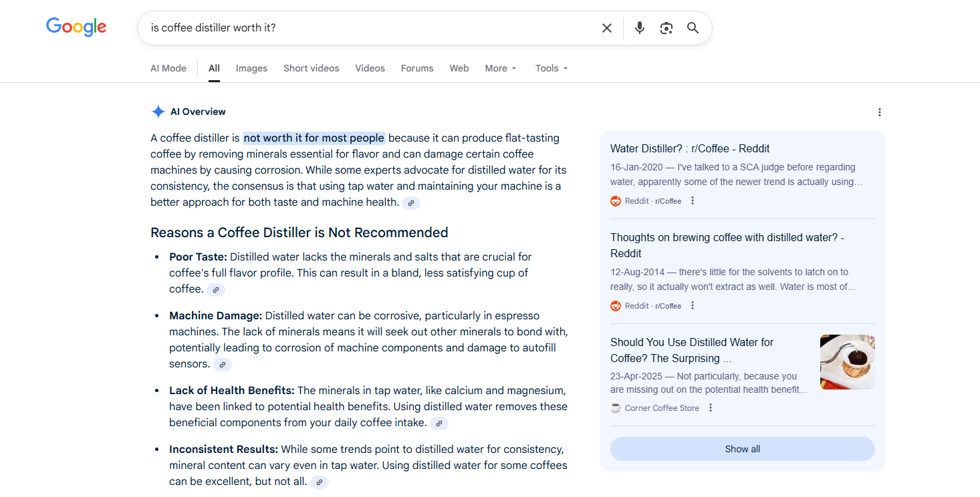Screen dimensions: 980x497
Task: Click the bold Poor Taste: text
Action: (198, 257)
